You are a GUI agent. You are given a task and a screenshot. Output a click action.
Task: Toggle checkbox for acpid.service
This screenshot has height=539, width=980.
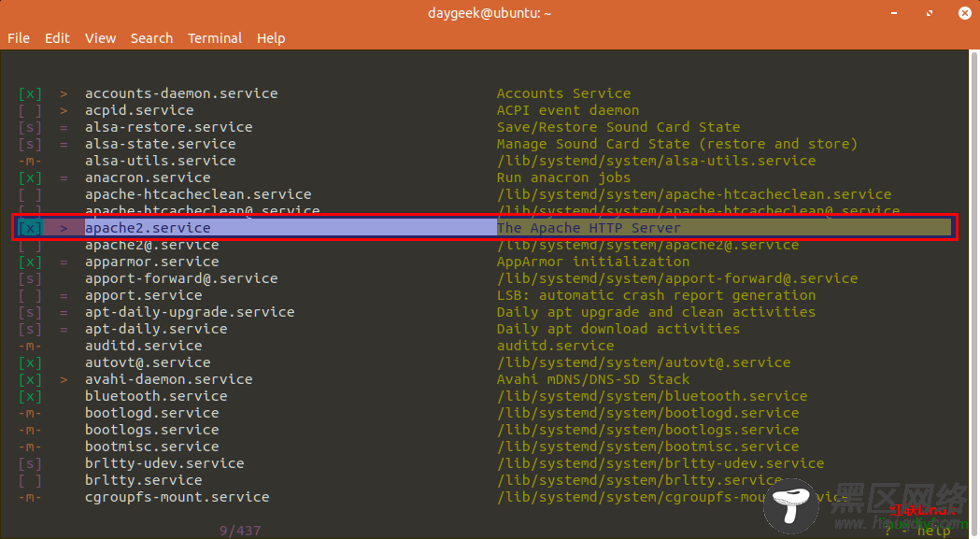click(30, 110)
